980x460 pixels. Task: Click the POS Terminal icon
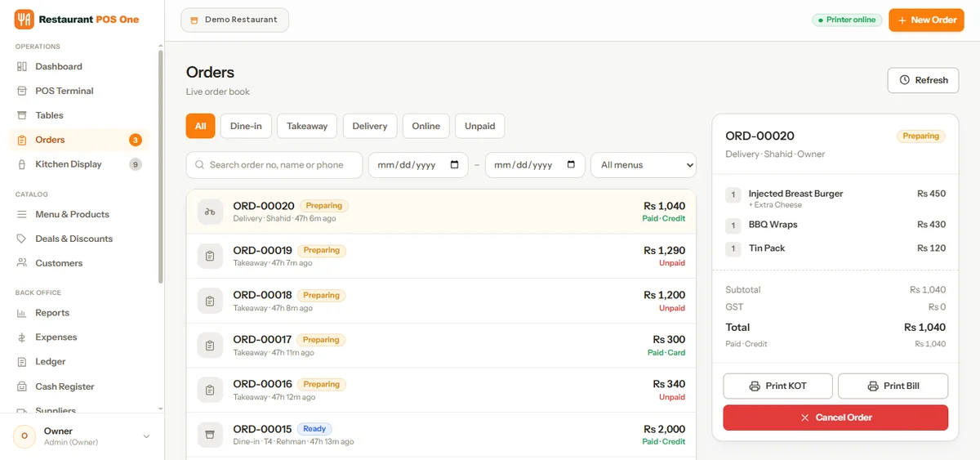click(x=22, y=91)
